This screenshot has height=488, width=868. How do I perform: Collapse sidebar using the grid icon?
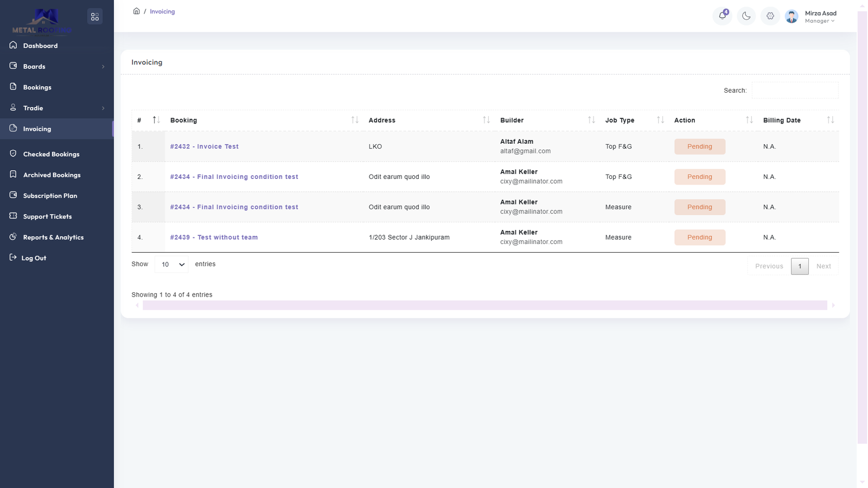95,17
